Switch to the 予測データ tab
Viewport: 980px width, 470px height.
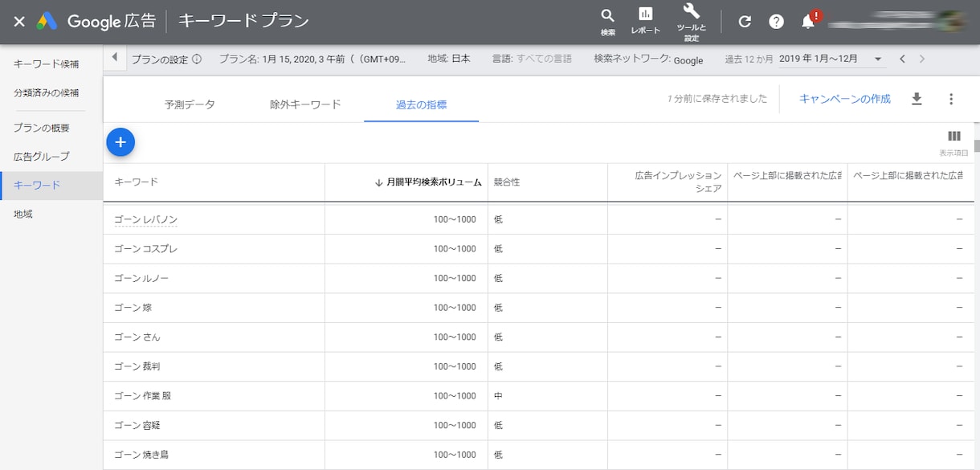(x=190, y=104)
